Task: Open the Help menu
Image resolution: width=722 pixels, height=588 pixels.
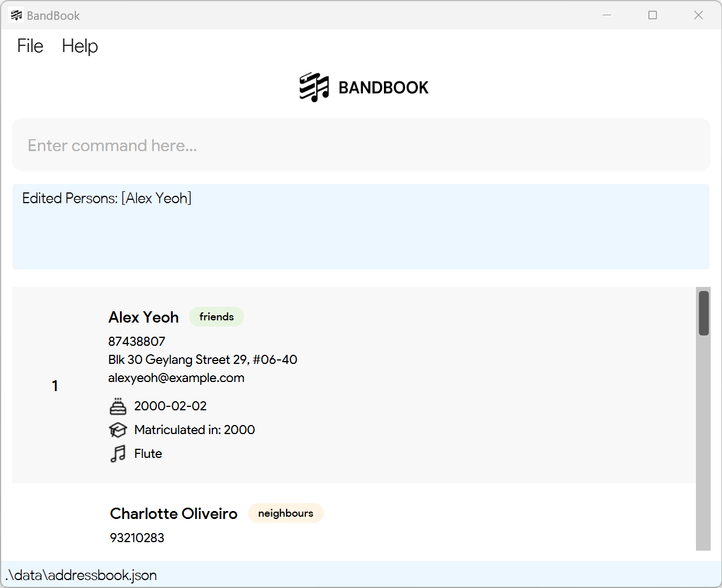Action: 80,46
